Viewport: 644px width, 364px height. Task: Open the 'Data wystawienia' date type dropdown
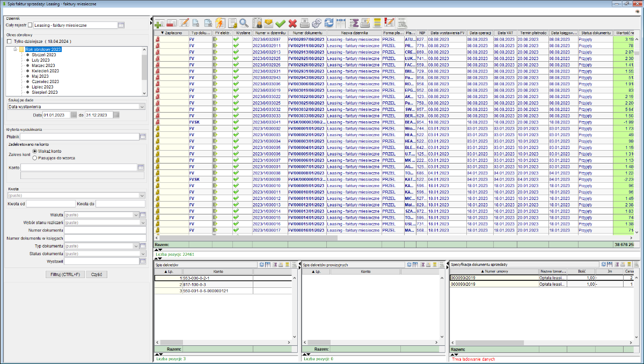142,107
